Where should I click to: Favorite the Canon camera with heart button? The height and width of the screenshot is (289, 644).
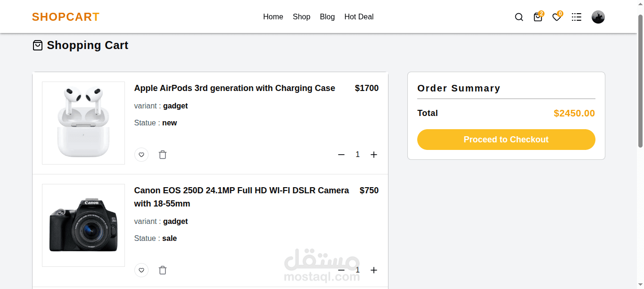tap(141, 270)
